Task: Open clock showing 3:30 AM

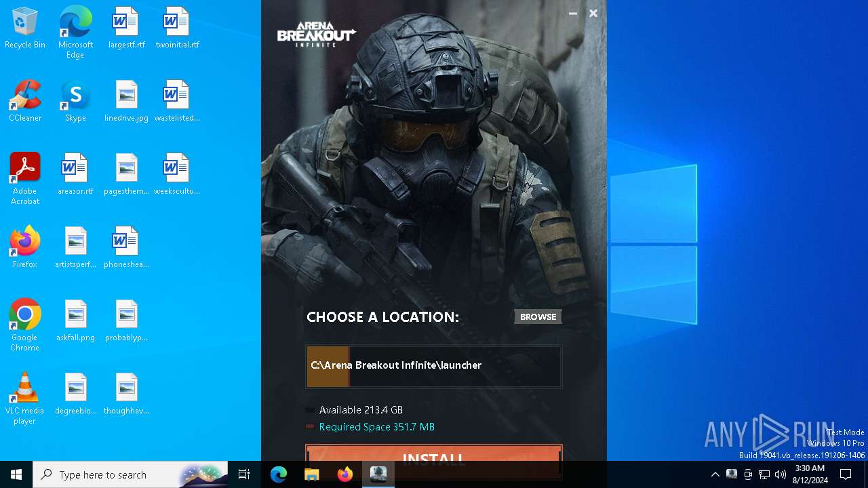Action: [x=810, y=474]
